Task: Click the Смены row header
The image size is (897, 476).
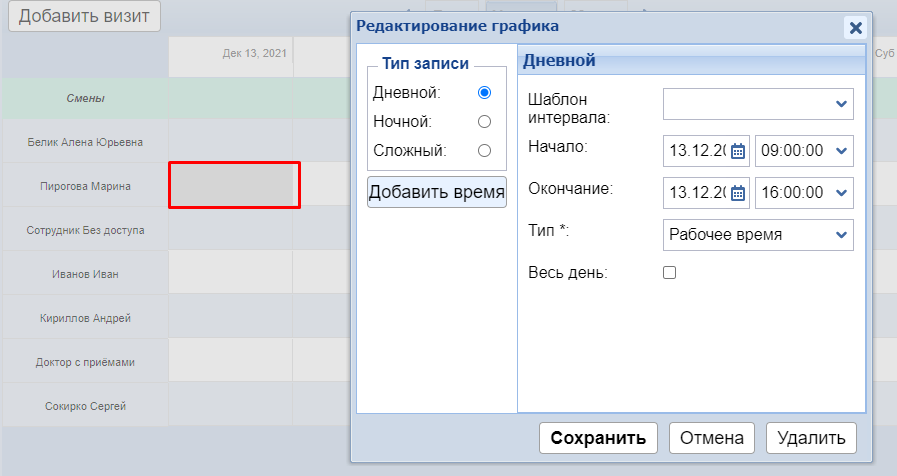Action: [85, 98]
